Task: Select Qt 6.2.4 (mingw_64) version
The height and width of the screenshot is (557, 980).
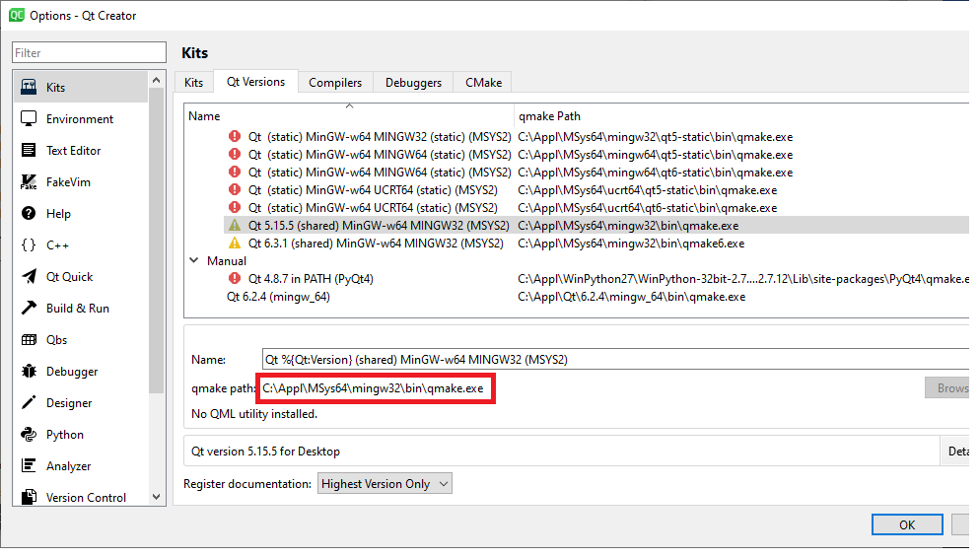Action: coord(278,297)
